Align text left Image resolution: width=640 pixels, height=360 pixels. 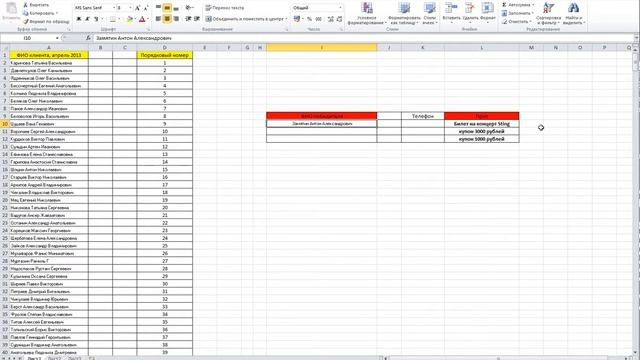(x=158, y=19)
